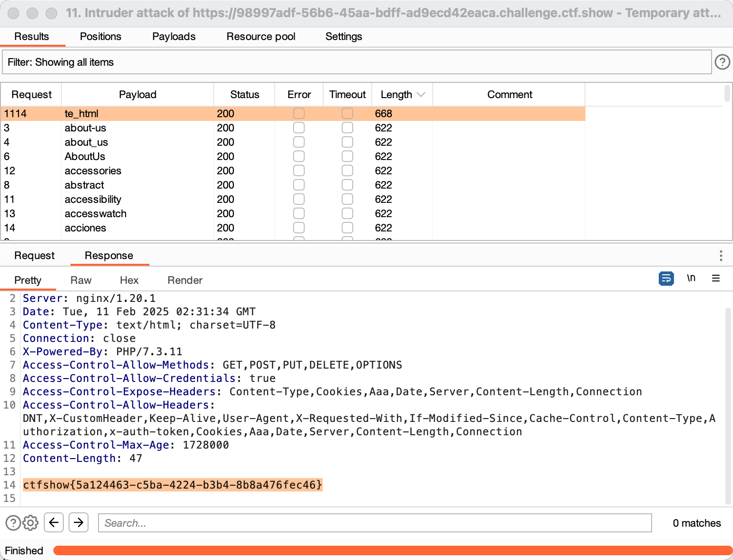Click the Access-Control-Max-Age header line
Image resolution: width=733 pixels, height=560 pixels.
point(126,445)
